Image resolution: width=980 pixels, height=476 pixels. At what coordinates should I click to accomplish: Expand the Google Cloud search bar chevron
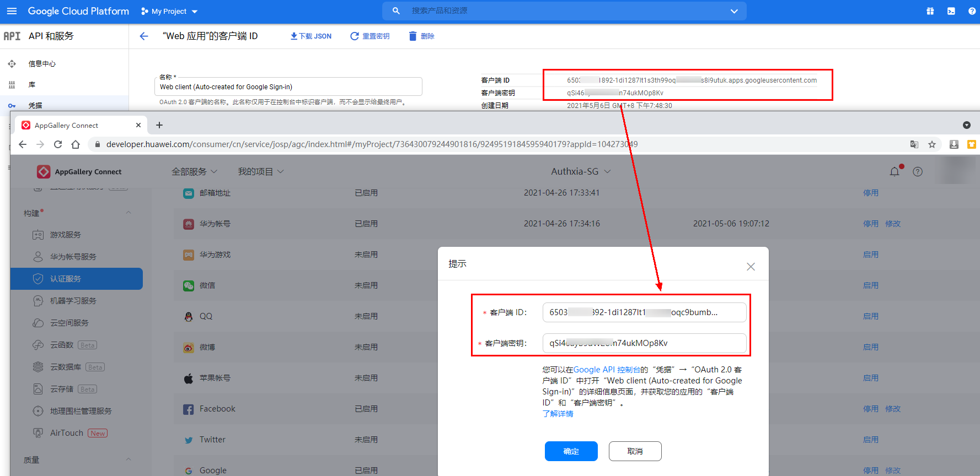(734, 11)
